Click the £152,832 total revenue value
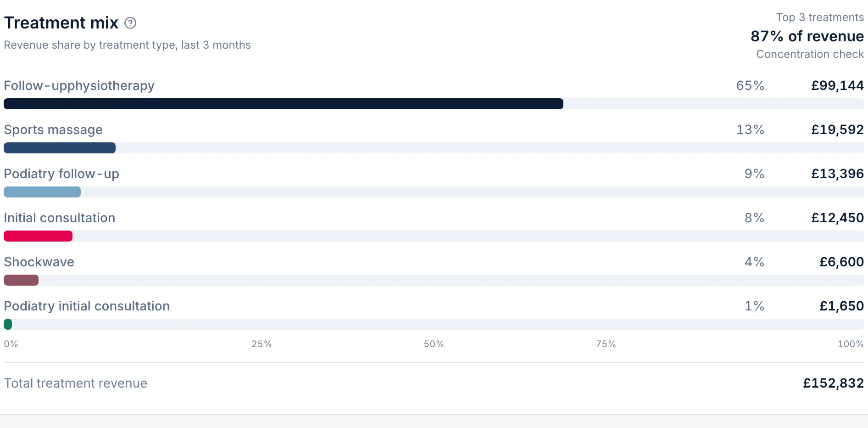The width and height of the screenshot is (868, 428). click(833, 383)
